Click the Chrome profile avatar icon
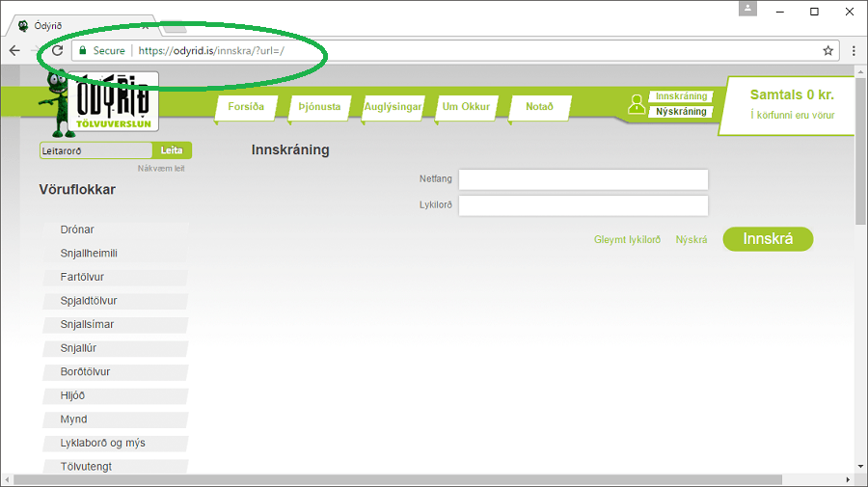Image resolution: width=868 pixels, height=487 pixels. click(747, 9)
